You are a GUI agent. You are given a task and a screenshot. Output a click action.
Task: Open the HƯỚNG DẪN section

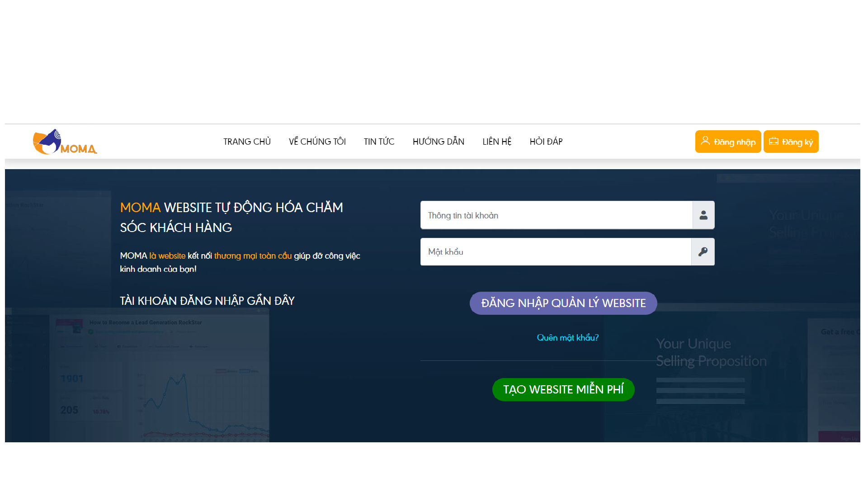click(x=438, y=142)
